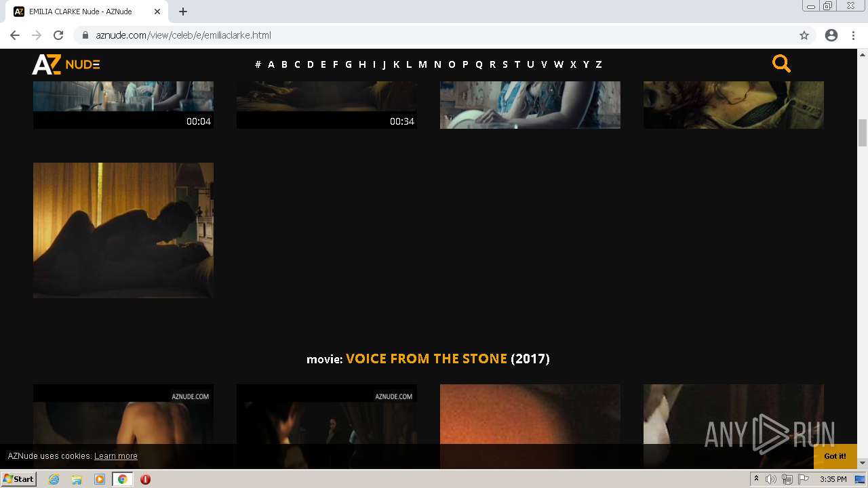
Task: Jump to letter Q listing
Action: 479,64
